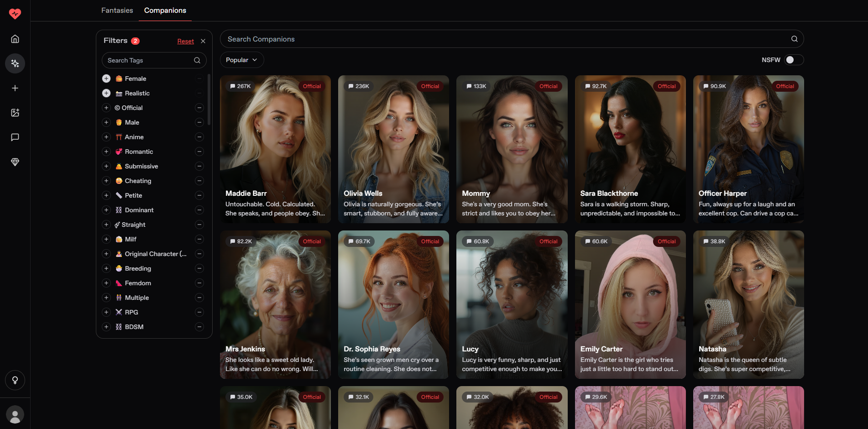Click the Milf tag label
The height and width of the screenshot is (429, 868).
tap(131, 239)
